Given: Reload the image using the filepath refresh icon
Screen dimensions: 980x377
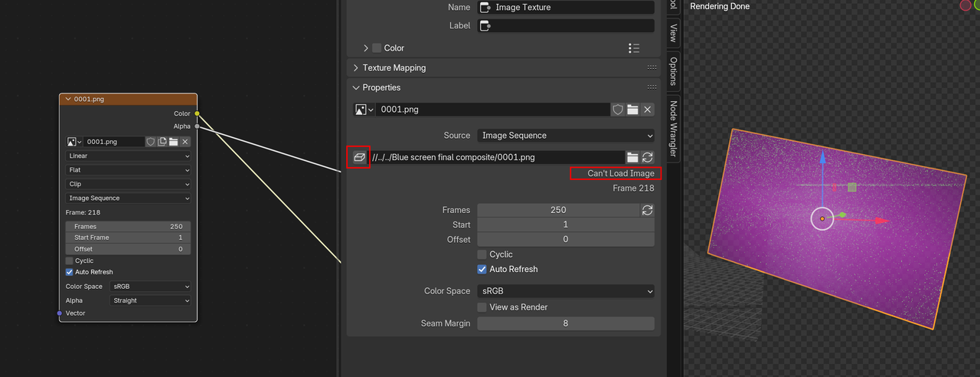Looking at the screenshot, I should coord(647,157).
